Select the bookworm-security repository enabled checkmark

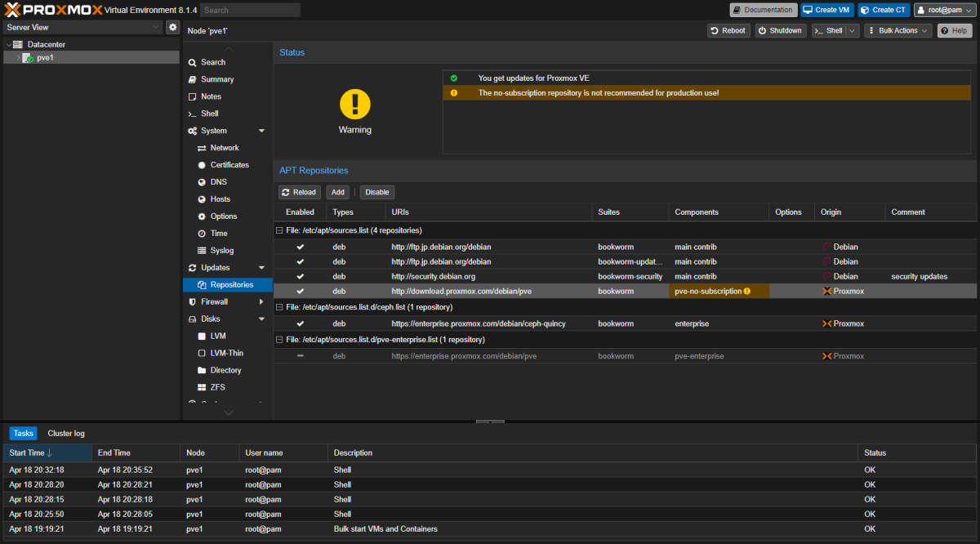tap(300, 276)
